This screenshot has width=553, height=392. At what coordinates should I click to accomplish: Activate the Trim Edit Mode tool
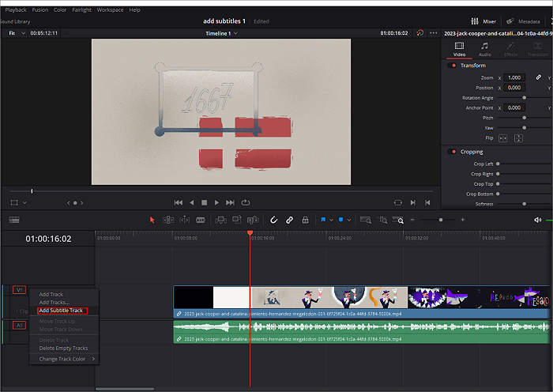click(168, 220)
